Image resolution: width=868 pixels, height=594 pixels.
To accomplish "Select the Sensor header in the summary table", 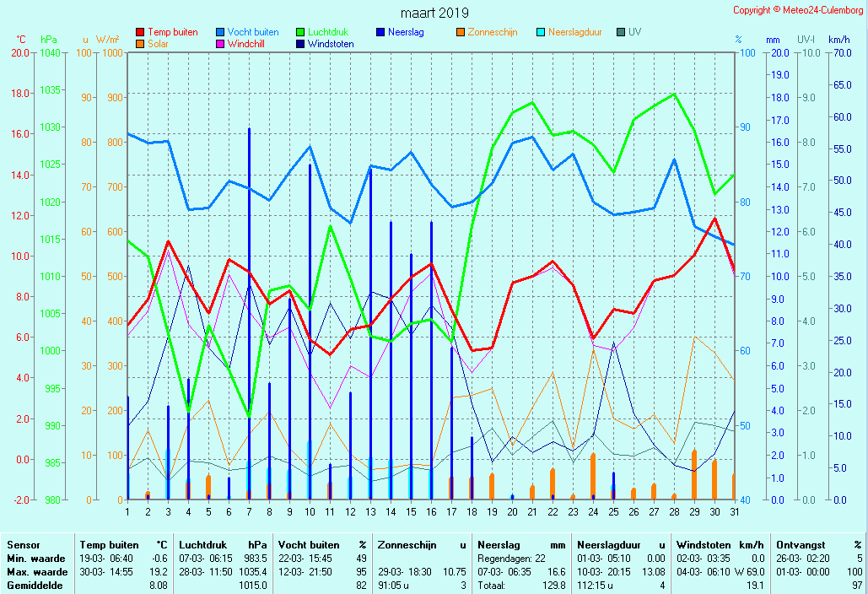I will (x=23, y=545).
